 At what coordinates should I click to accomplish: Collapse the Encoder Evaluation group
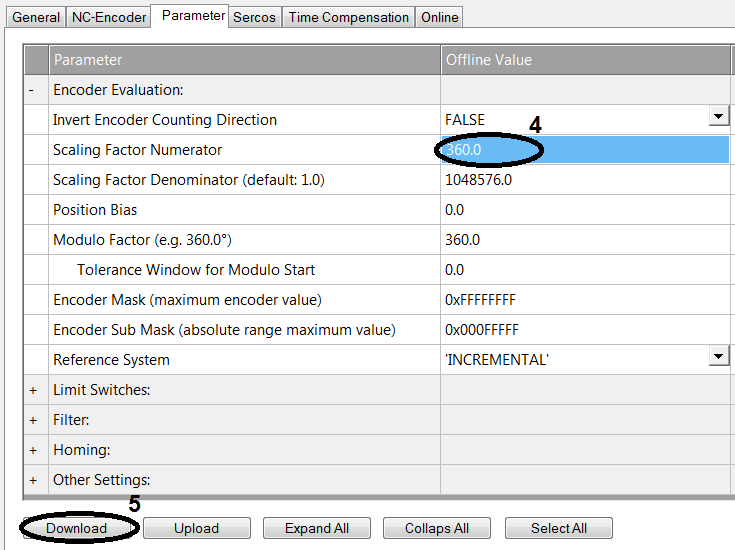31,90
